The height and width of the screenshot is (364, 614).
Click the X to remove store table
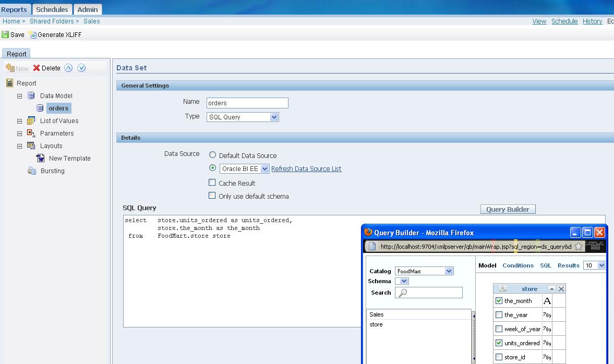point(561,289)
